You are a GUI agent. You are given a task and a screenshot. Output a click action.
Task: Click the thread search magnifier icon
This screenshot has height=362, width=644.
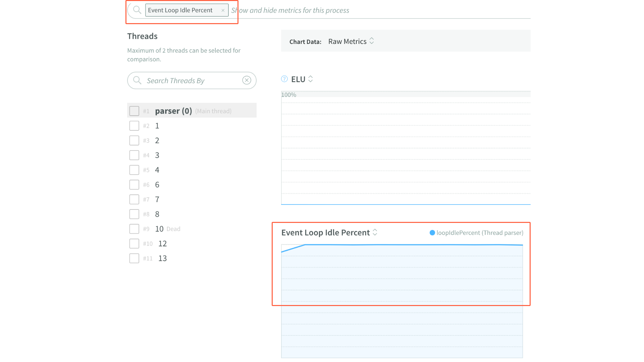(137, 80)
